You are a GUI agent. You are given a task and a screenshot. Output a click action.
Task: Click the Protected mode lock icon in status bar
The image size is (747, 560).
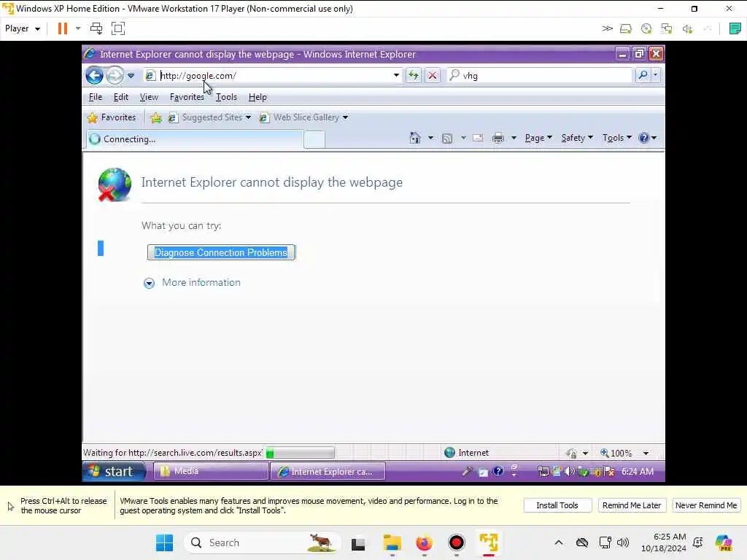point(572,453)
